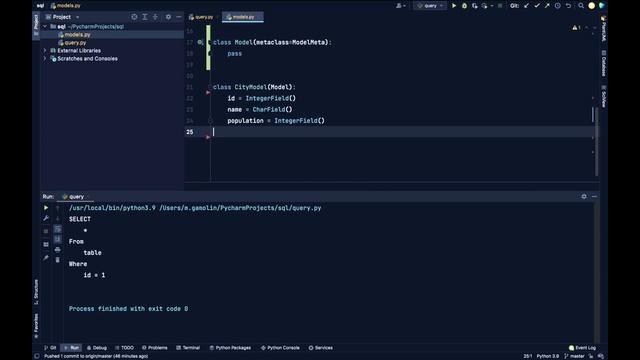Viewport: 640px width, 360px height.
Task: Open the query run configuration dropdown
Action: pos(430,6)
